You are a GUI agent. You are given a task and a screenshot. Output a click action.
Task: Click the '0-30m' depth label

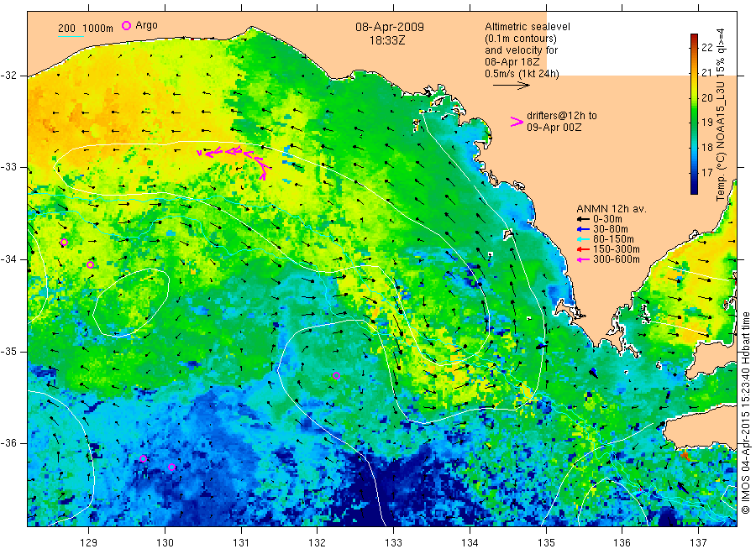(607, 219)
